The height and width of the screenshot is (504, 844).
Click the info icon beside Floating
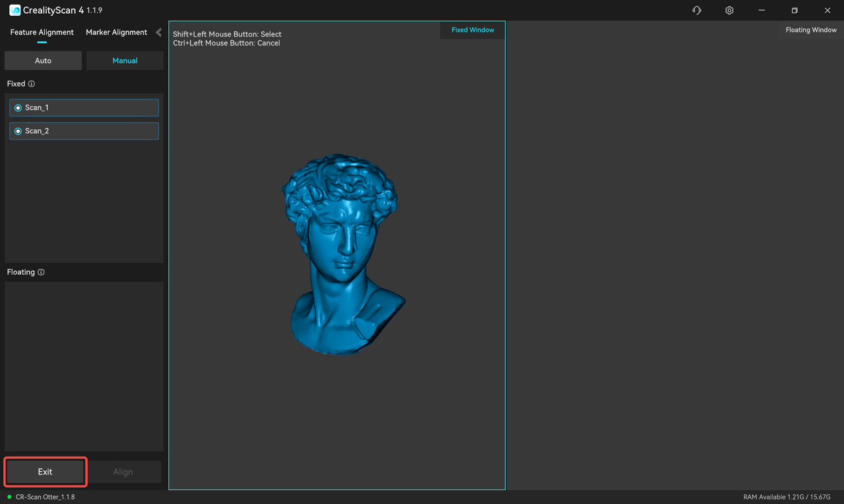point(41,273)
